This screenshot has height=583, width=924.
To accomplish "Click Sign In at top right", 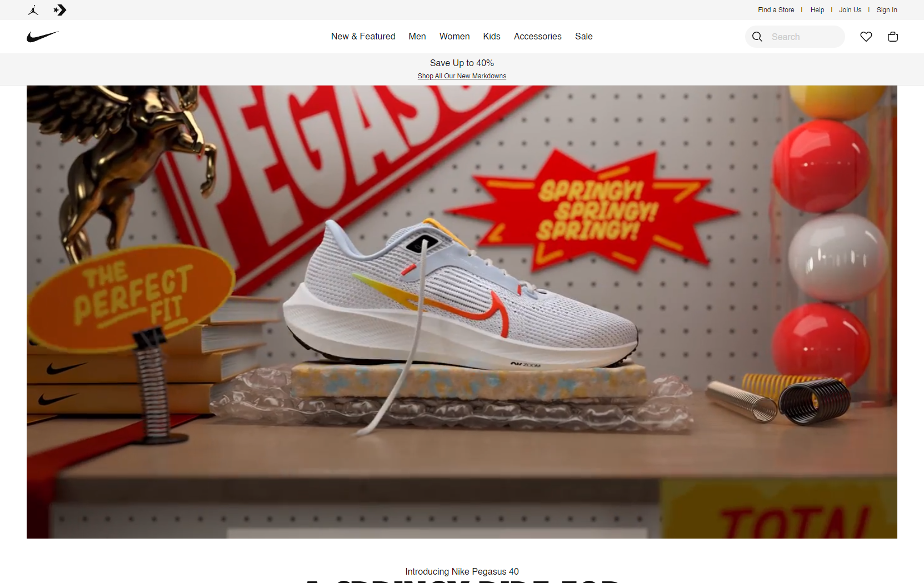I will (x=886, y=10).
